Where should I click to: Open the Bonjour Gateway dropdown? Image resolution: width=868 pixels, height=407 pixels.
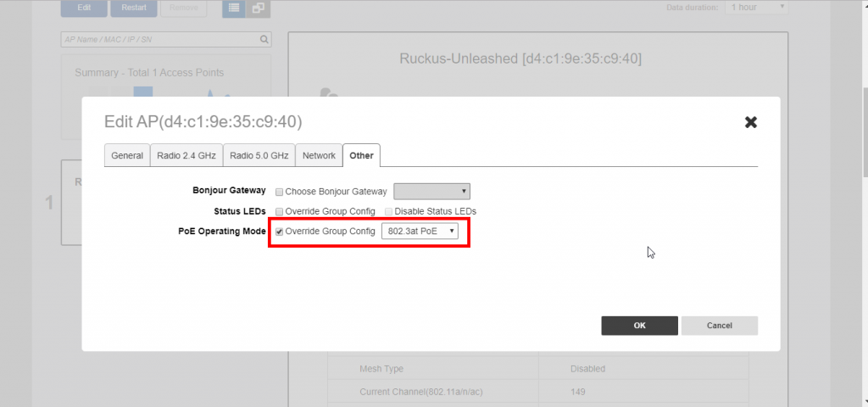(x=431, y=192)
